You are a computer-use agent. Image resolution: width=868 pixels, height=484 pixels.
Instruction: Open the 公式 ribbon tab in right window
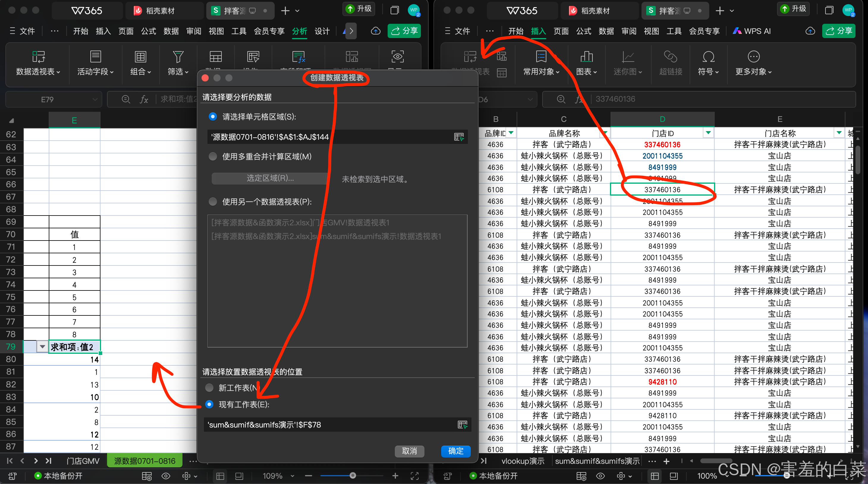pyautogui.click(x=583, y=31)
